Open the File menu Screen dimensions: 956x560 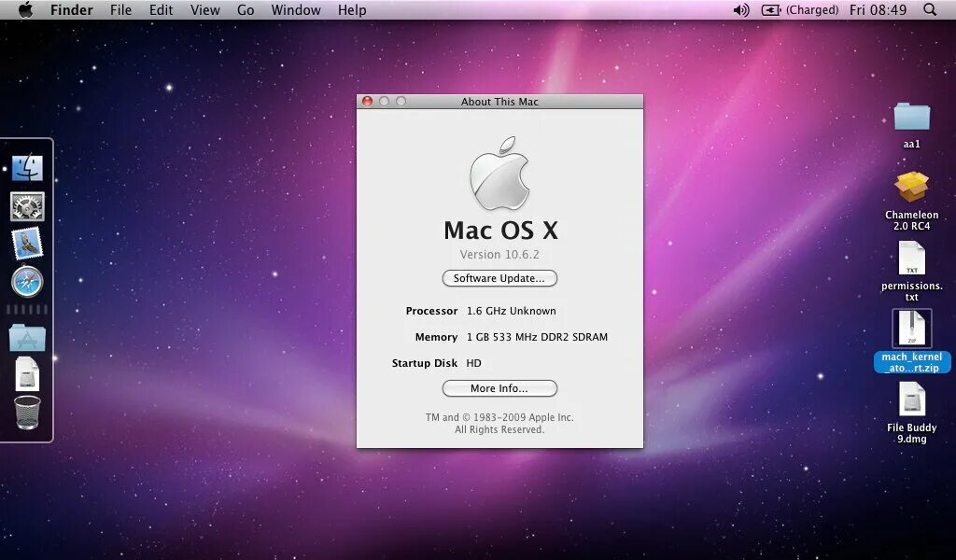pos(120,9)
